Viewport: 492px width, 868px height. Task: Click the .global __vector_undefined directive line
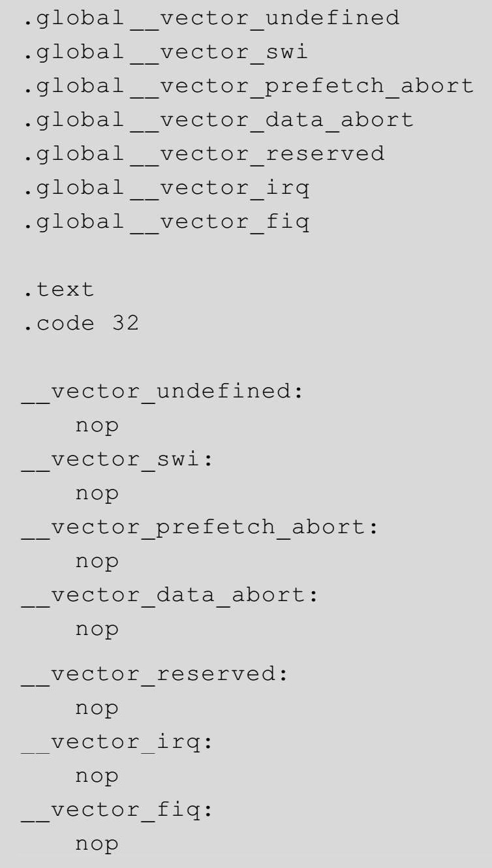click(x=211, y=18)
